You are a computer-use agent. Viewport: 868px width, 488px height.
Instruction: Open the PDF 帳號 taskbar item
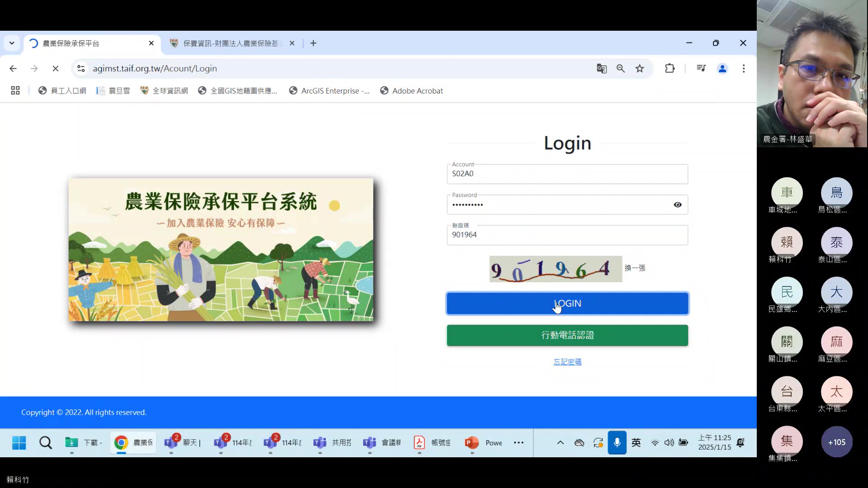432,443
